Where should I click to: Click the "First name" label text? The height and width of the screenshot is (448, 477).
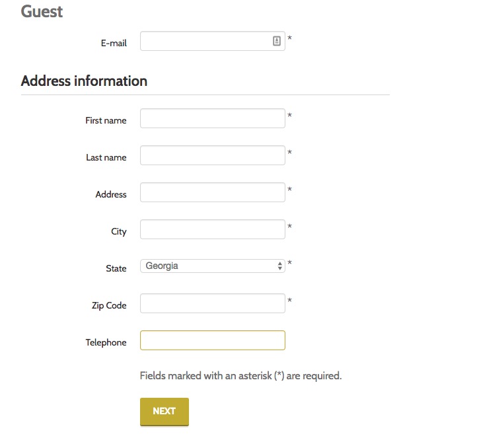[x=106, y=121]
